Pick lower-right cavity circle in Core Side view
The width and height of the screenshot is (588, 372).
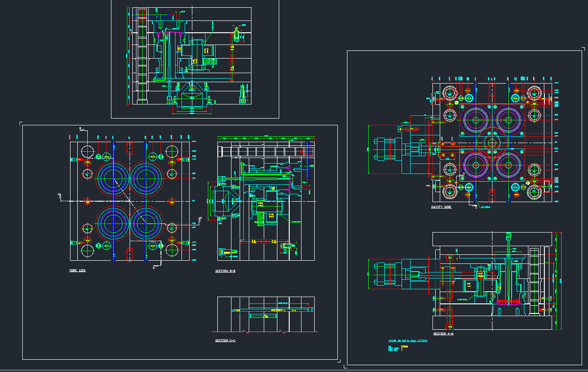(147, 223)
